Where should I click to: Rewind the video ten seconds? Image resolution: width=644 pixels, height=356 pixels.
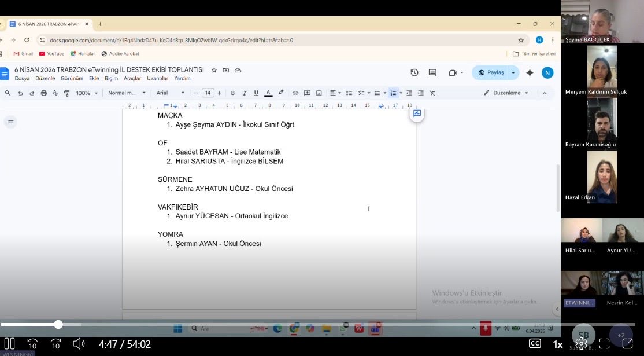[x=32, y=344]
